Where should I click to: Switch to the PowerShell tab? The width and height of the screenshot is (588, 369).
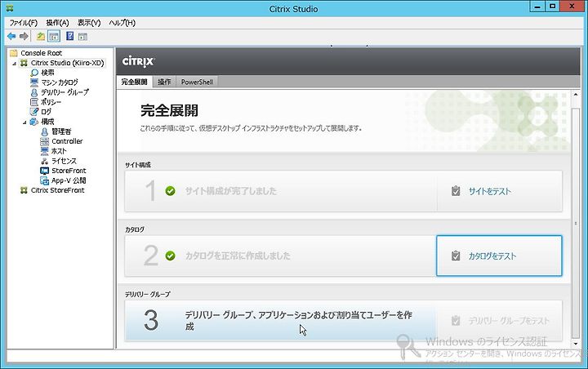point(197,82)
